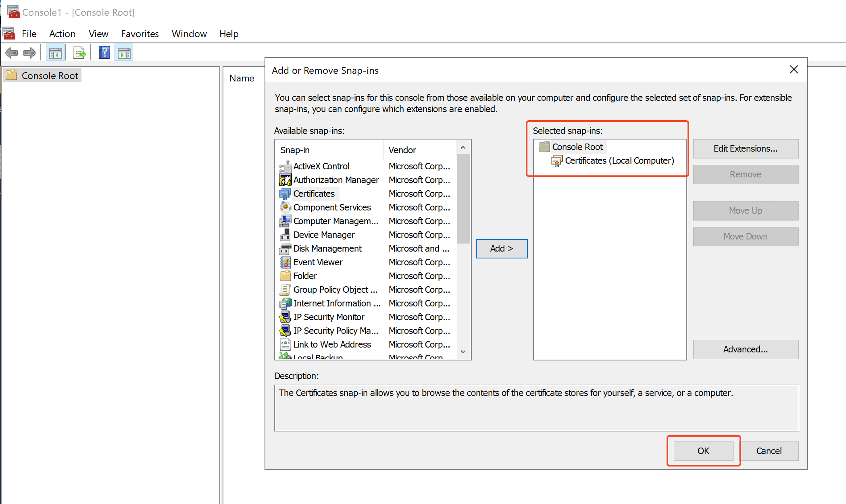Open the Favorites menu
846x504 pixels.
pos(140,34)
